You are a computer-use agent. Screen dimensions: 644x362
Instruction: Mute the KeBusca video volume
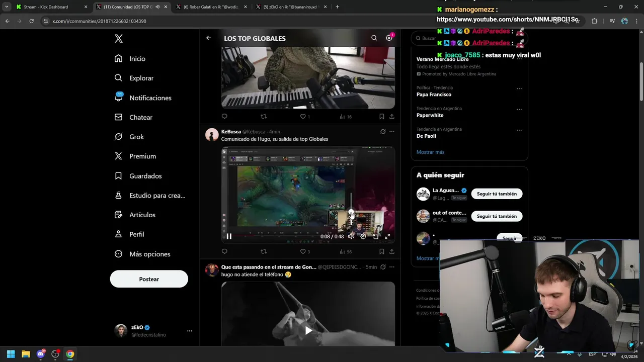351,236
